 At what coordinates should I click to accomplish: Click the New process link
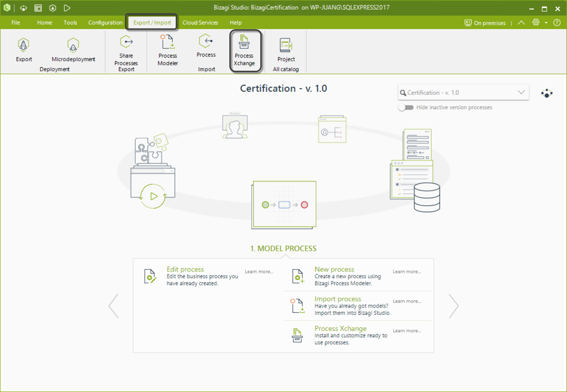point(334,269)
